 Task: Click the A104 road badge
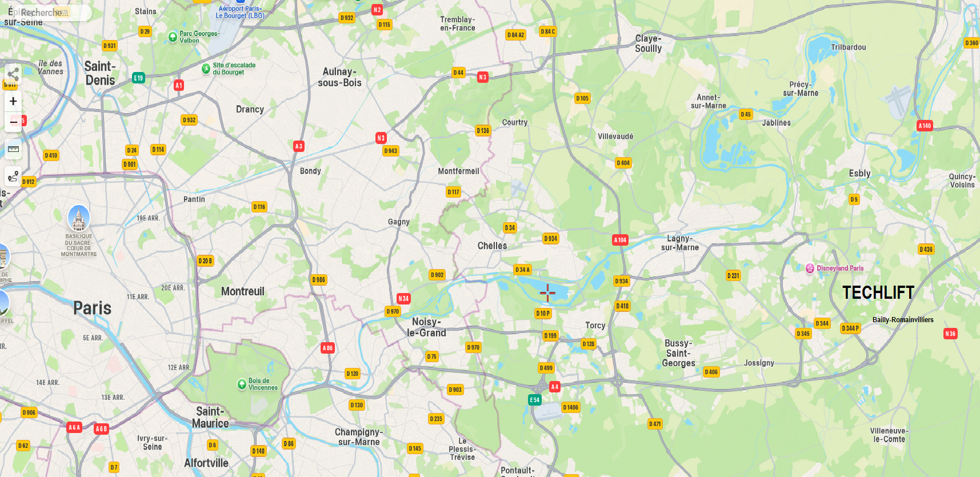pos(620,240)
